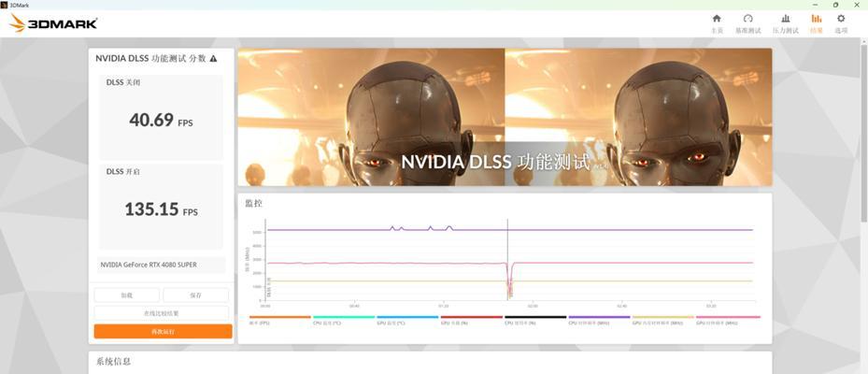Toggle the pink GPU clock frequency legend entry
This screenshot has width=868, height=374.
tap(728, 321)
